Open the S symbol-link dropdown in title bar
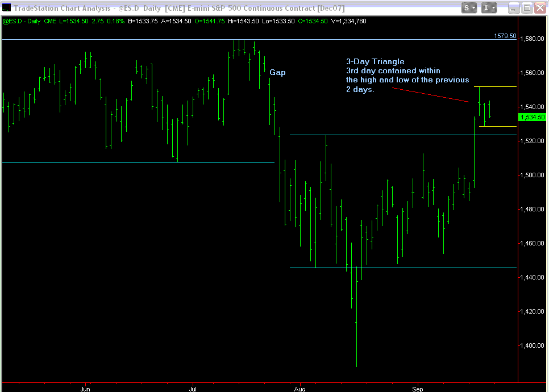This screenshot has width=549, height=392. (469, 7)
